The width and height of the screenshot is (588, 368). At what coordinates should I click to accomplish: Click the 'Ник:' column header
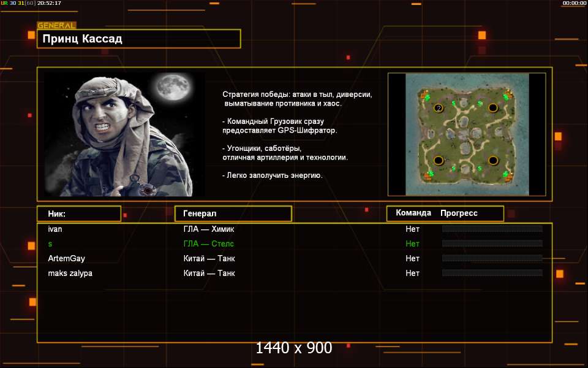78,213
